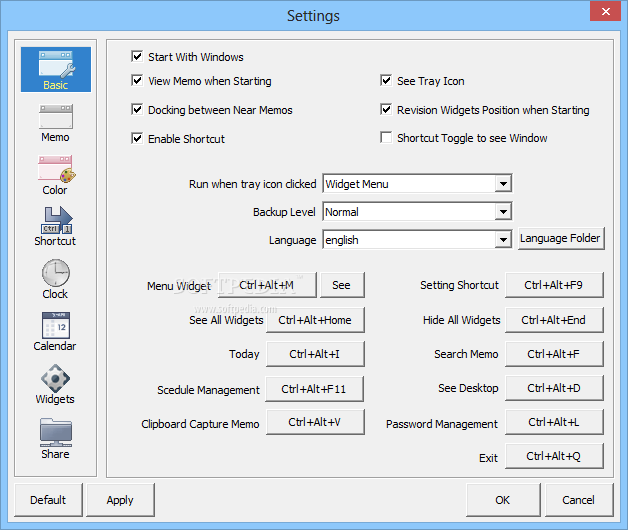Change the See All Widgets shortcut Ctrl+Alt+Home
628x530 pixels.
click(x=315, y=320)
